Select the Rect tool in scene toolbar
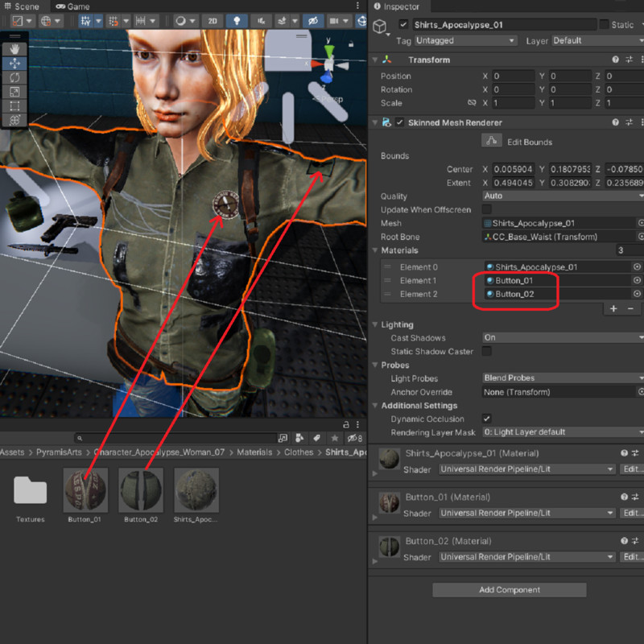This screenshot has width=644, height=644. tap(15, 105)
